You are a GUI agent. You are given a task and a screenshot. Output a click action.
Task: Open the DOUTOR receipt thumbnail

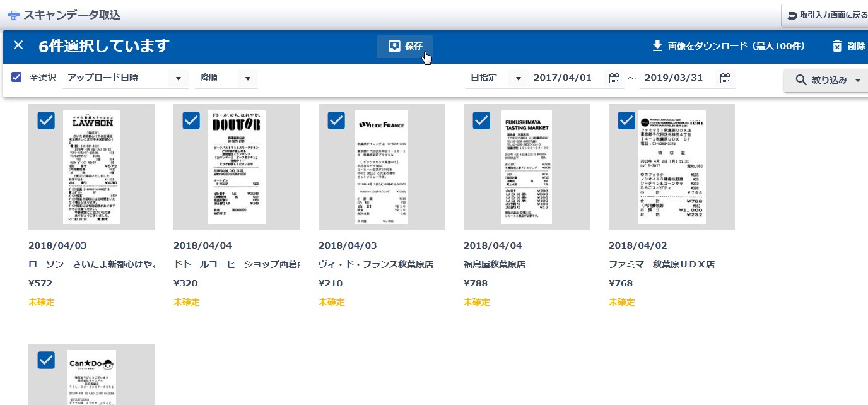click(237, 167)
